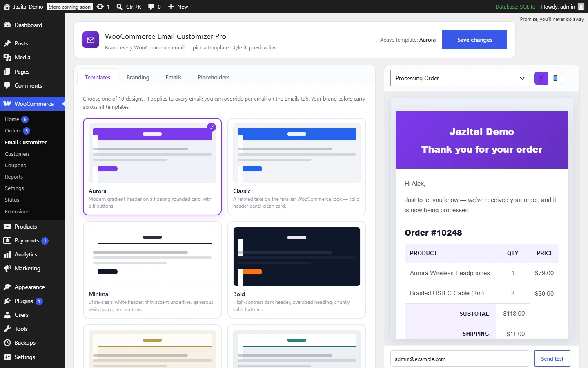The height and width of the screenshot is (368, 588).
Task: Click the Appearance paintbrush icon
Action: (7, 287)
